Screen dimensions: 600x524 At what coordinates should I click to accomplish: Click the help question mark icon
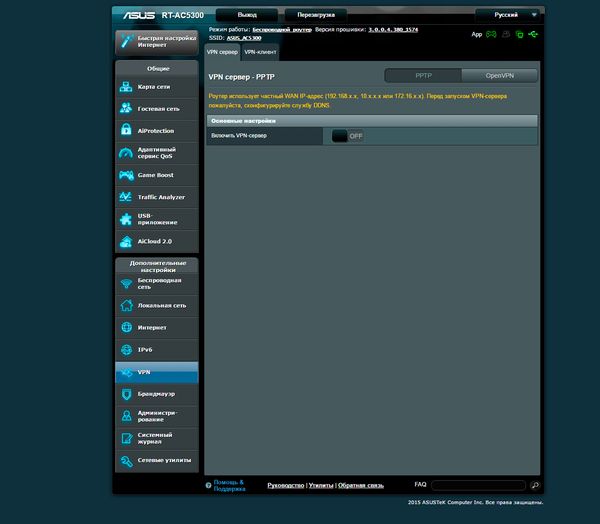coord(208,485)
